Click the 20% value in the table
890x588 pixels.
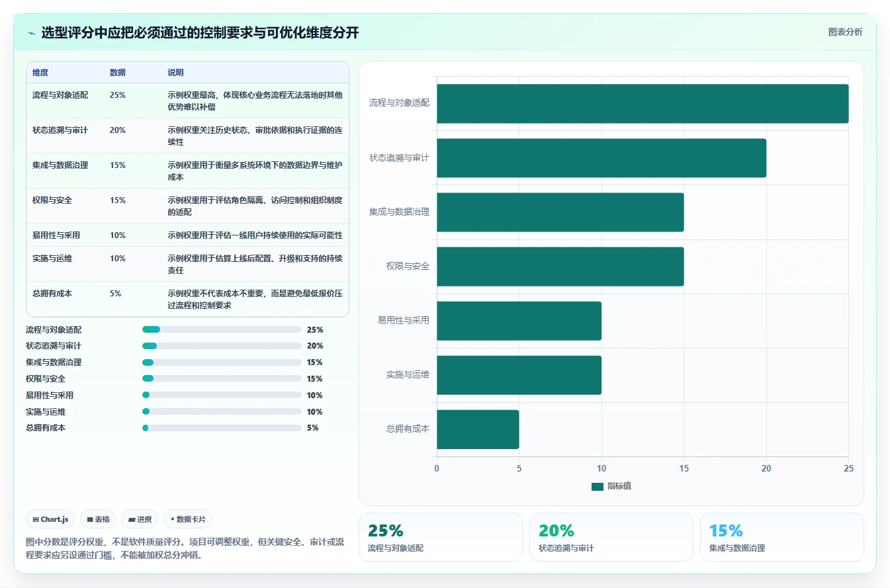click(x=118, y=130)
